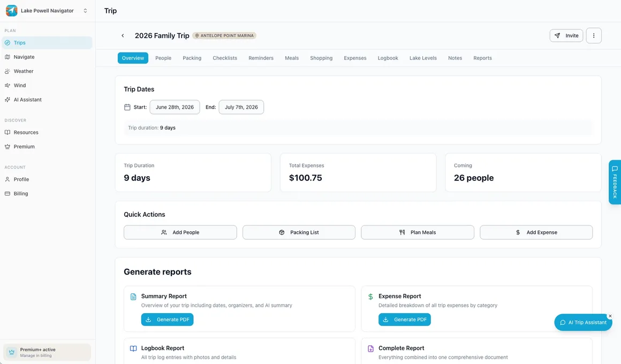Open the Wind page
Viewport: 621px width, 364px height.
(47, 86)
